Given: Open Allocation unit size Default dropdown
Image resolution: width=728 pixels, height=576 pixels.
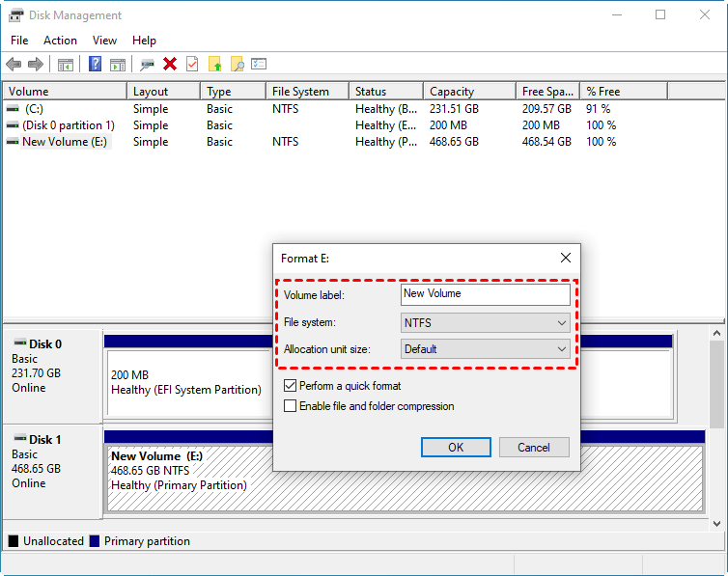Looking at the screenshot, I should [x=486, y=348].
